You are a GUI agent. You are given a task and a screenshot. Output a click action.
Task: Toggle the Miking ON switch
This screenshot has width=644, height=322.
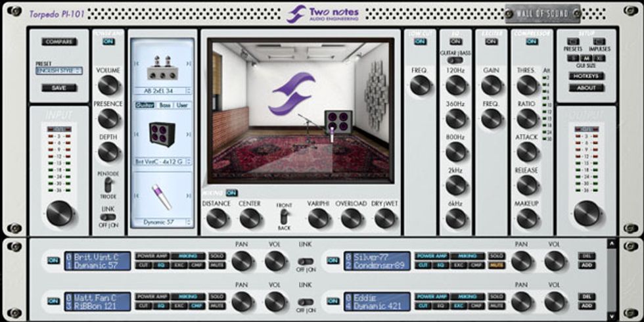coord(231,193)
